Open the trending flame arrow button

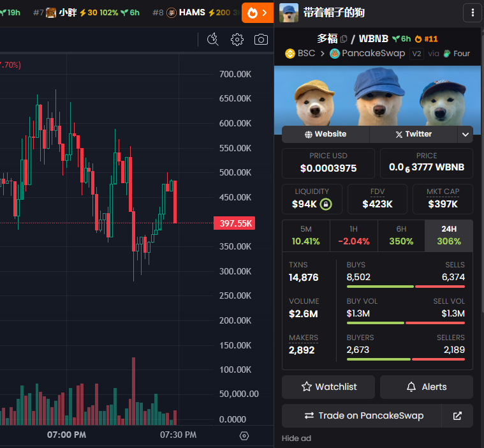click(258, 13)
